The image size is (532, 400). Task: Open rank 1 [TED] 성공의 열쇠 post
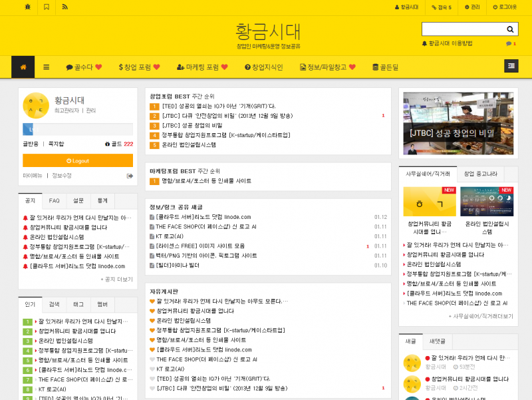click(x=219, y=106)
